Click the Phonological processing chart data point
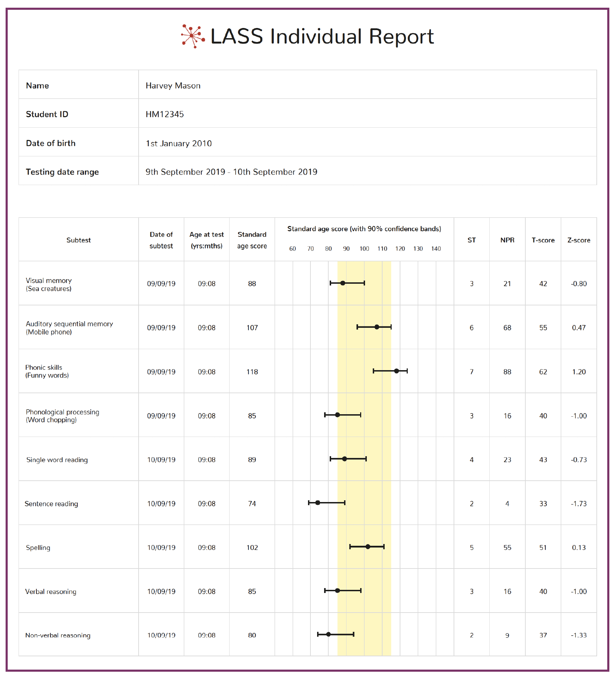This screenshot has width=616, height=678. point(337,415)
